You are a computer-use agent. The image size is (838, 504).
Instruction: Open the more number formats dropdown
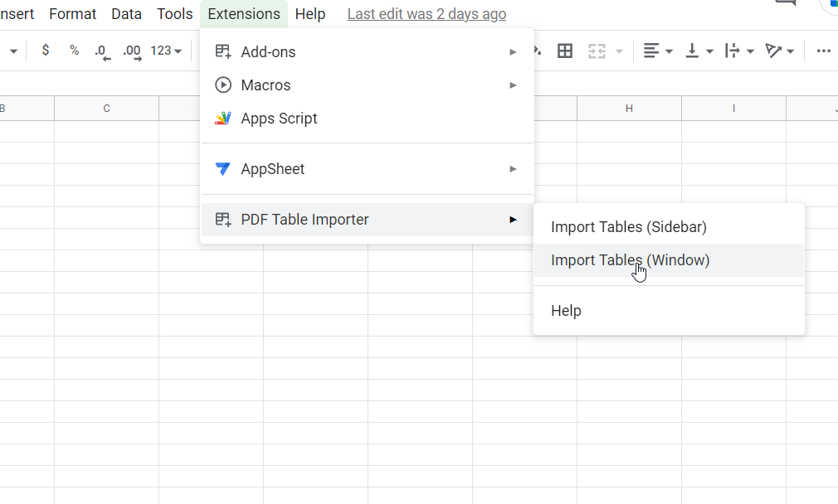tap(166, 51)
